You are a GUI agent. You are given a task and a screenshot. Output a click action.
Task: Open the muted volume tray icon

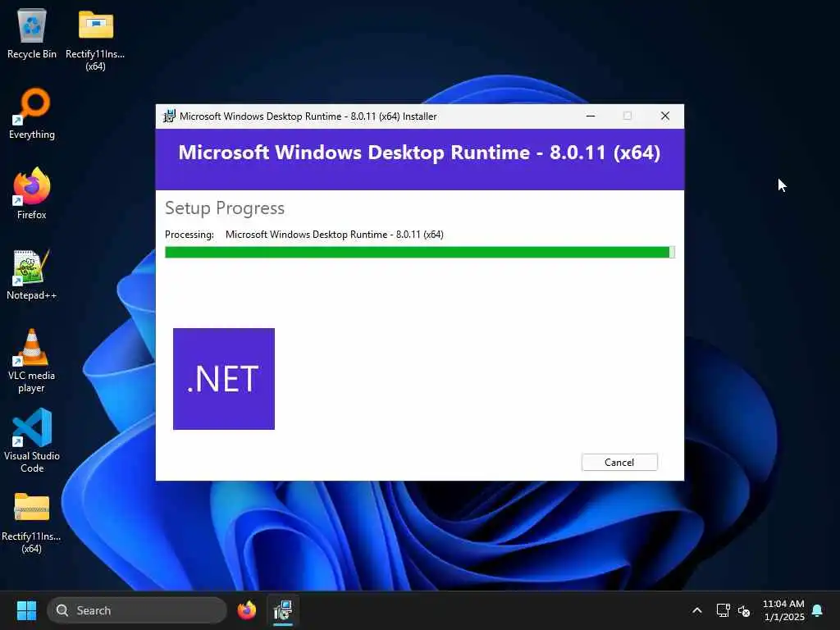[x=743, y=610]
